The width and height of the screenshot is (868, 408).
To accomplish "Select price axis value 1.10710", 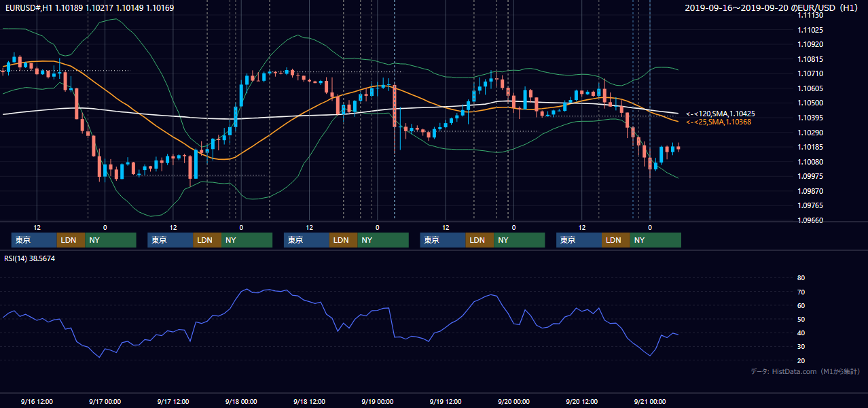I will point(811,73).
